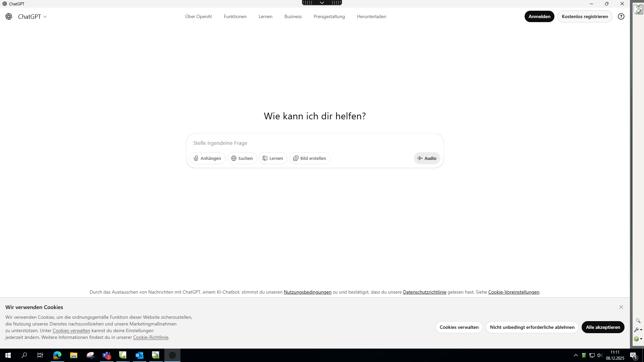Open the Funktionen menu item
Viewport: 644px width, 362px height.
point(235,16)
